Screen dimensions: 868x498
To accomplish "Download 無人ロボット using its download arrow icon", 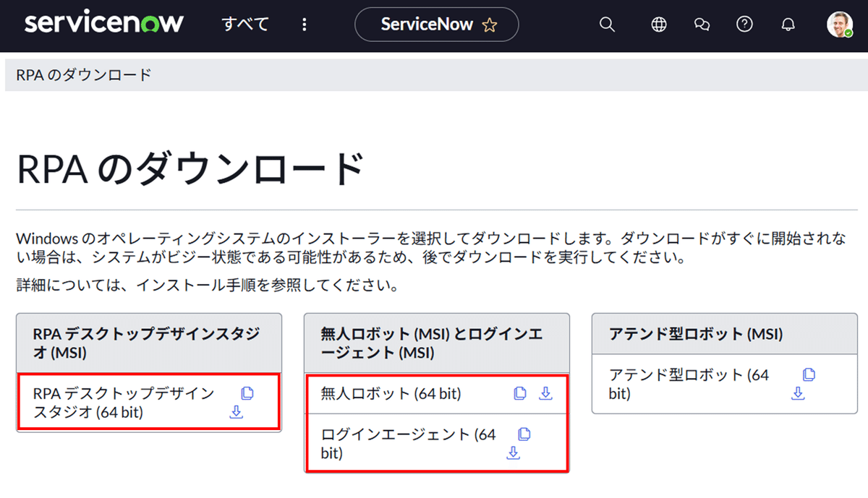I will 545,394.
